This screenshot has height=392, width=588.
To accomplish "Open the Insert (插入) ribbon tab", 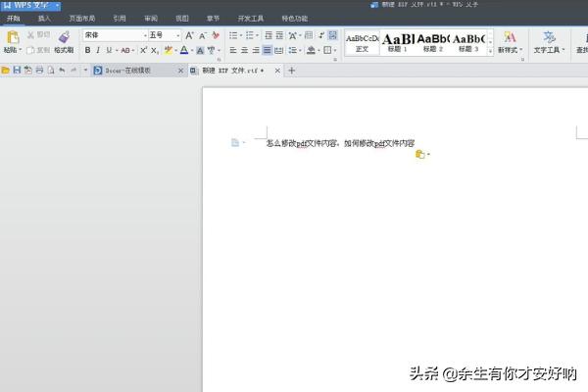I will tap(44, 18).
